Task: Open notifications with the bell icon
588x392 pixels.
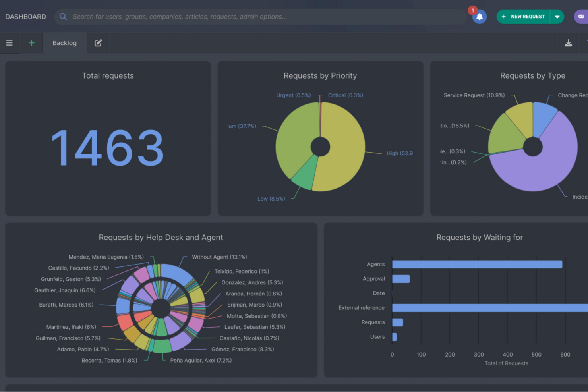Action: click(479, 17)
